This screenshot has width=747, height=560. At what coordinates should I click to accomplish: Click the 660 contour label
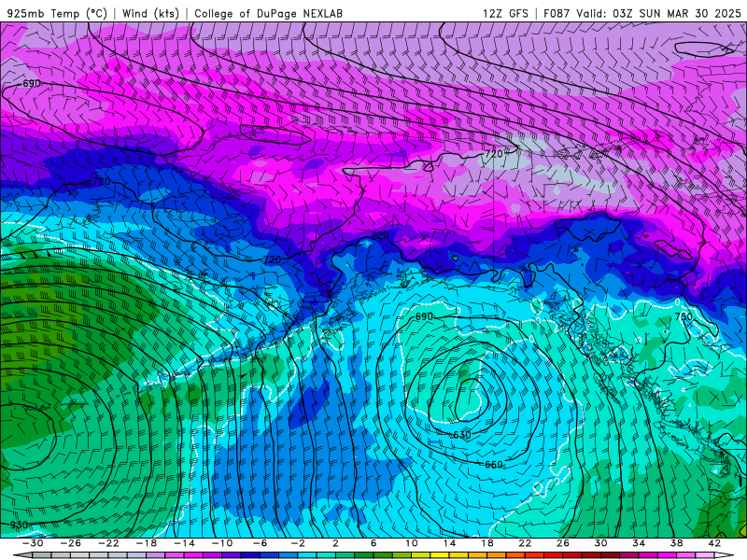coord(494,464)
